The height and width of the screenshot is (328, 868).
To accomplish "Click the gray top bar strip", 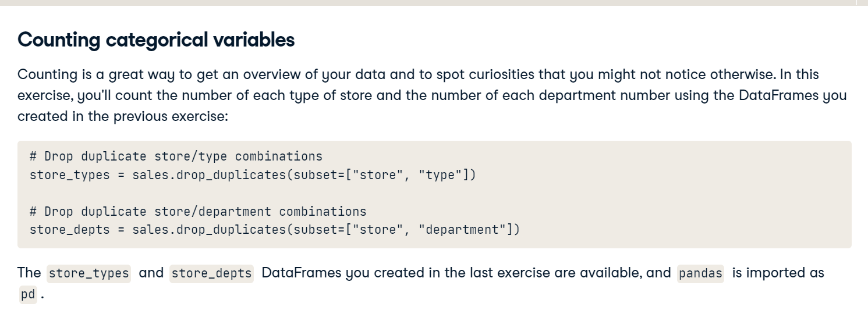I will coord(434,2).
